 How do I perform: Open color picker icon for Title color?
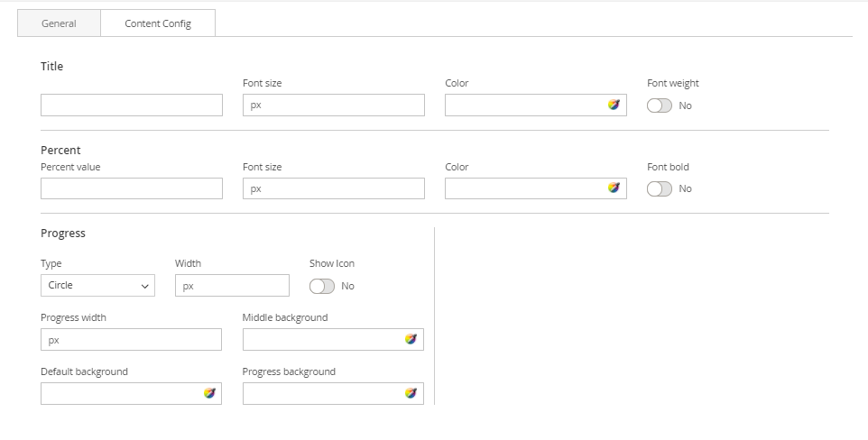tap(614, 105)
